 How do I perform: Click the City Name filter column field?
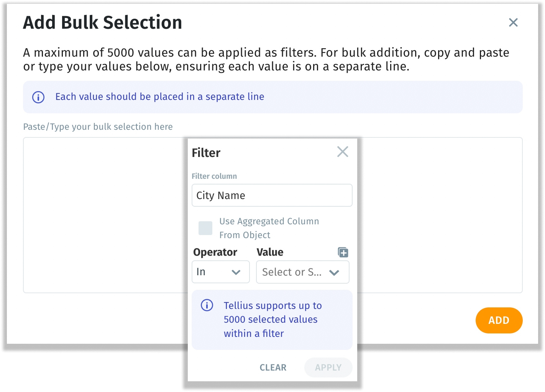(272, 196)
